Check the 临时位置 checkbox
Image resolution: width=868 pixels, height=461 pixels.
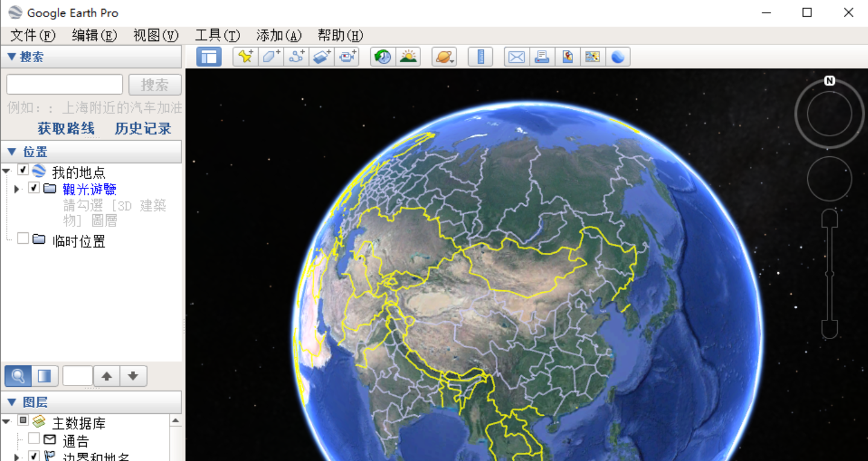click(23, 238)
